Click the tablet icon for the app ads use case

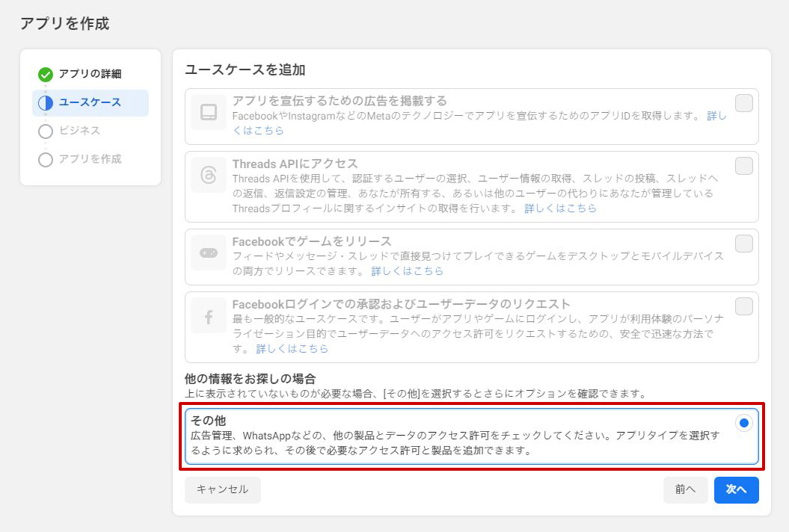(209, 112)
